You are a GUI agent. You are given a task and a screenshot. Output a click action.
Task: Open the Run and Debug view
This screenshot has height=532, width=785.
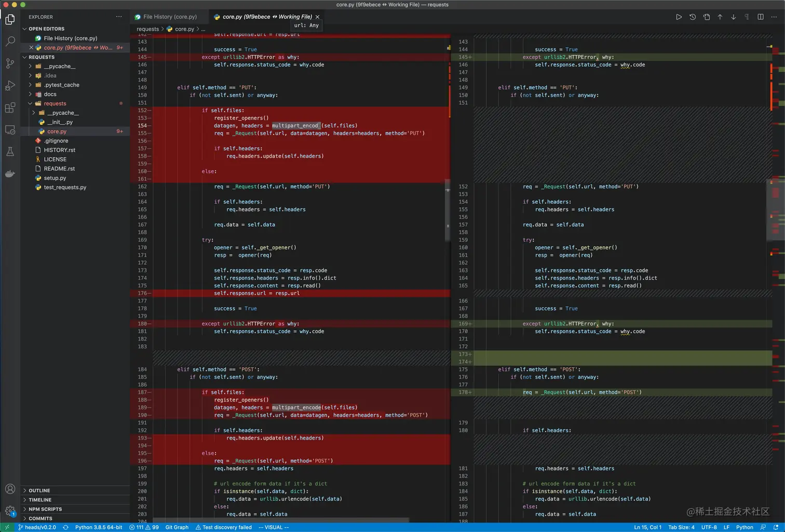pyautogui.click(x=10, y=86)
